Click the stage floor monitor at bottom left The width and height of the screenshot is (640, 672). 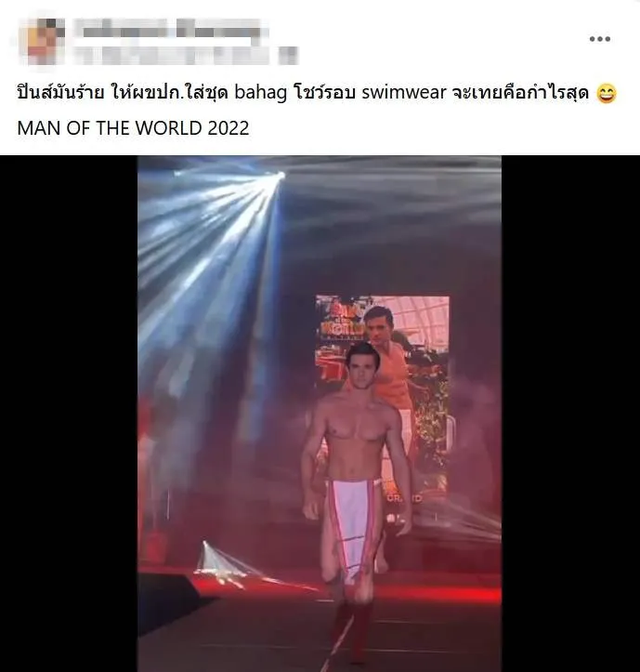click(168, 601)
